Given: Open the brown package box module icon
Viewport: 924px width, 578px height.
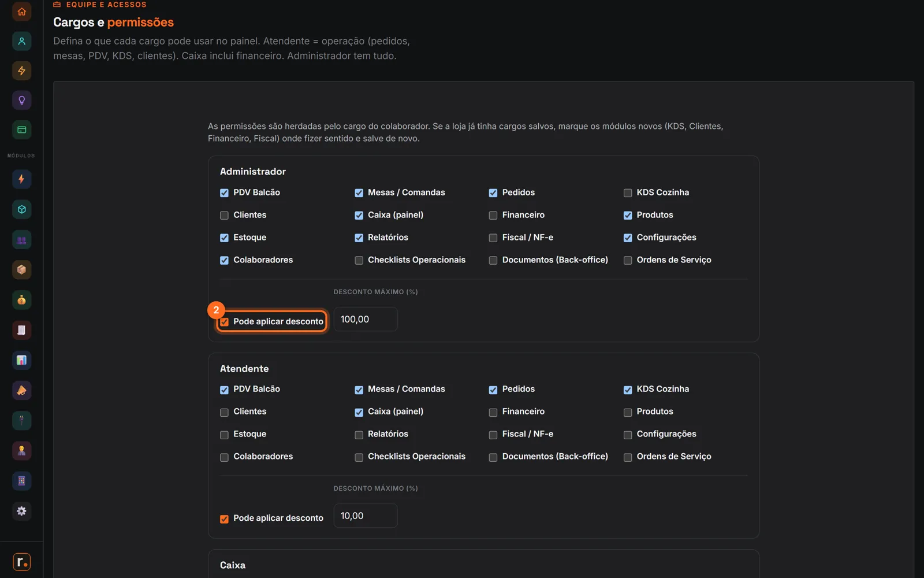Looking at the screenshot, I should [x=21, y=270].
